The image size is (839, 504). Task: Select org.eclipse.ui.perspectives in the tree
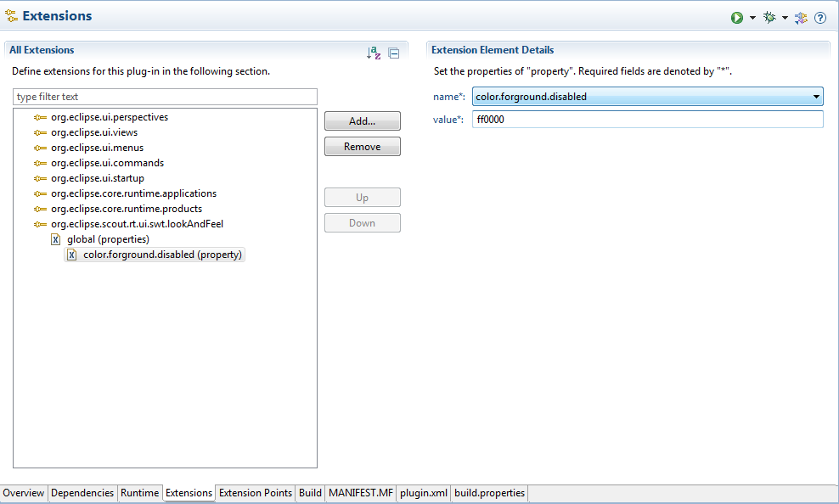pos(110,117)
